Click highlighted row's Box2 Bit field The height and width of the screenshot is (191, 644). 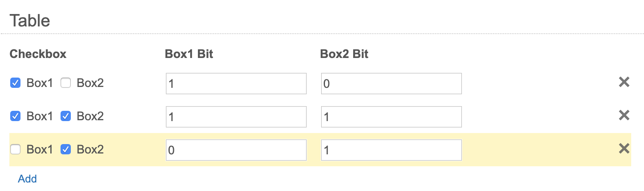(391, 150)
